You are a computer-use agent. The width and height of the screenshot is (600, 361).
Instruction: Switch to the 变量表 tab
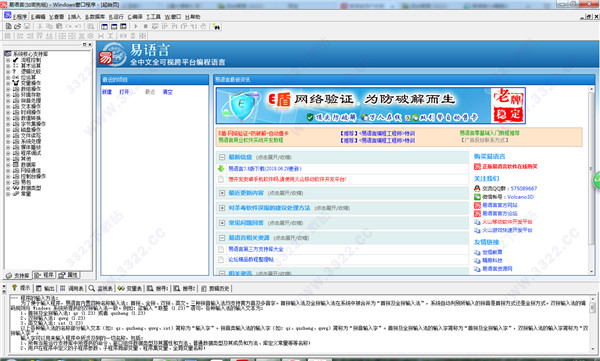pos(130,288)
